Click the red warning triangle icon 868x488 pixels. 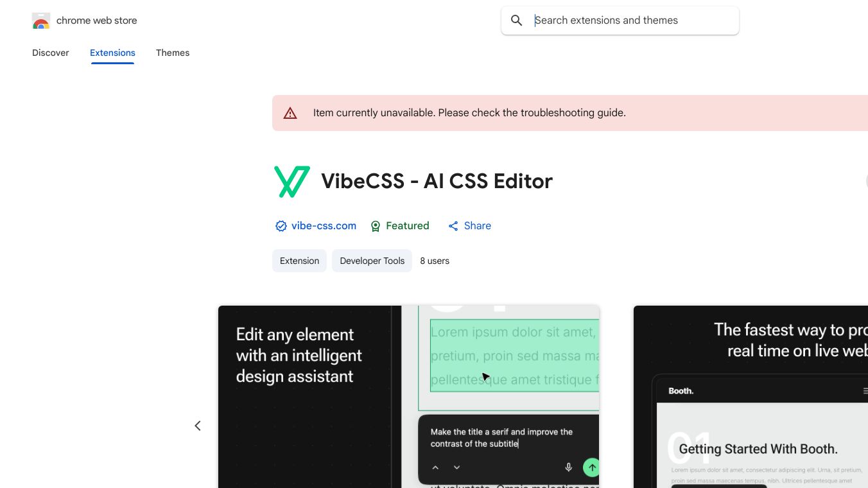(x=290, y=113)
